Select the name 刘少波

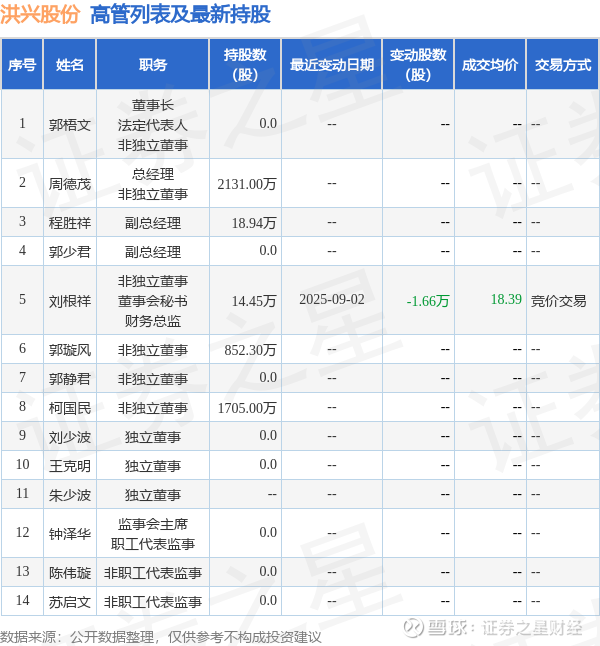pyautogui.click(x=70, y=437)
